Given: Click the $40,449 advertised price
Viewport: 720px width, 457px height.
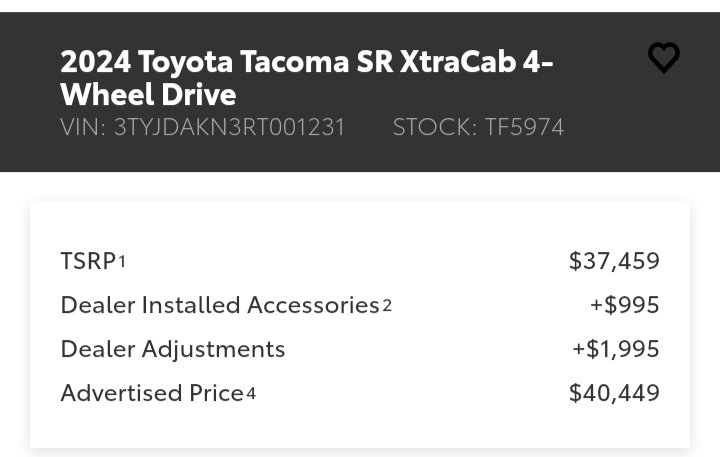Looking at the screenshot, I should click(x=614, y=393).
